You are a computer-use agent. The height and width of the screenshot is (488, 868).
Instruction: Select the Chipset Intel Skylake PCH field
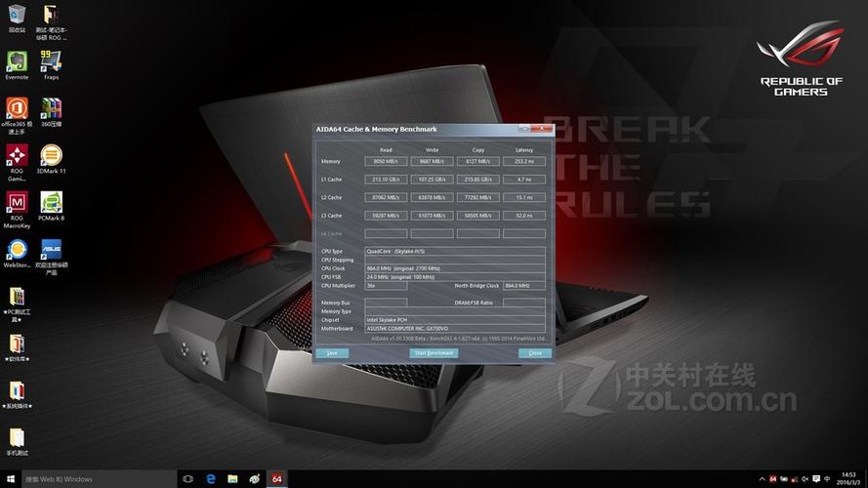pyautogui.click(x=455, y=320)
